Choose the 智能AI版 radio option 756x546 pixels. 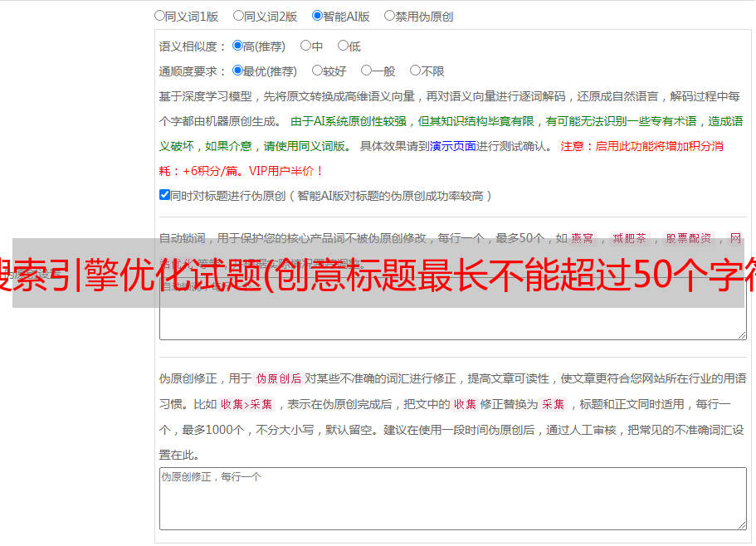317,16
